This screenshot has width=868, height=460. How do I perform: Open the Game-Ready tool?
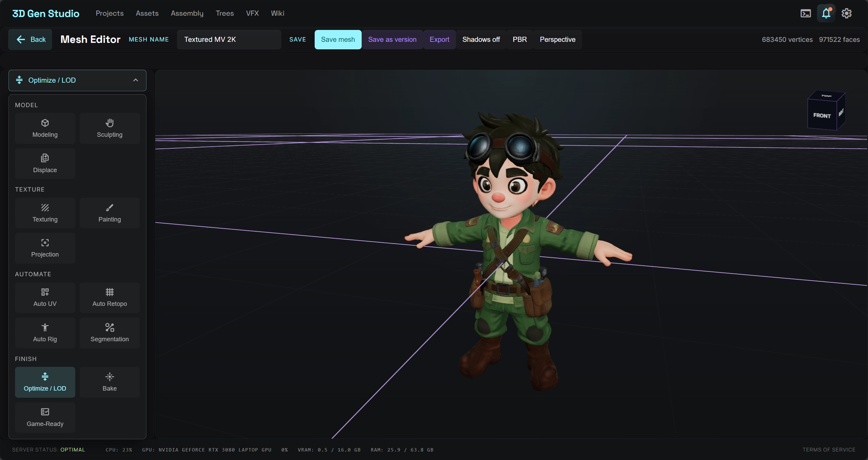pos(45,417)
